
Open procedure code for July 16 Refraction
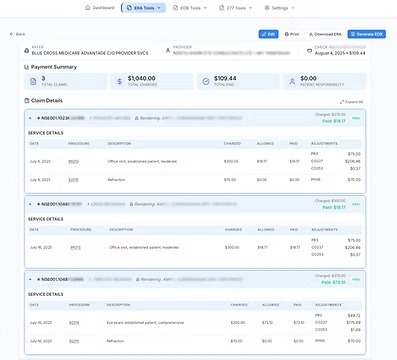(x=74, y=341)
